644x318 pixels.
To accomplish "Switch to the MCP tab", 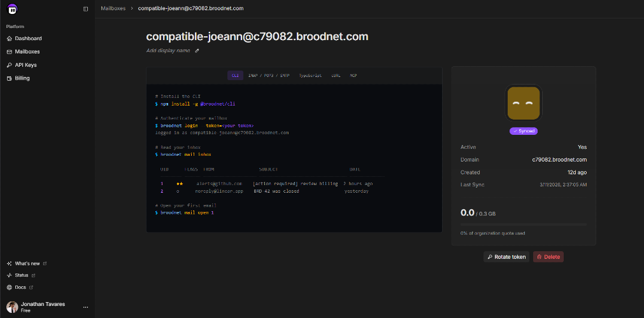I will tap(353, 75).
